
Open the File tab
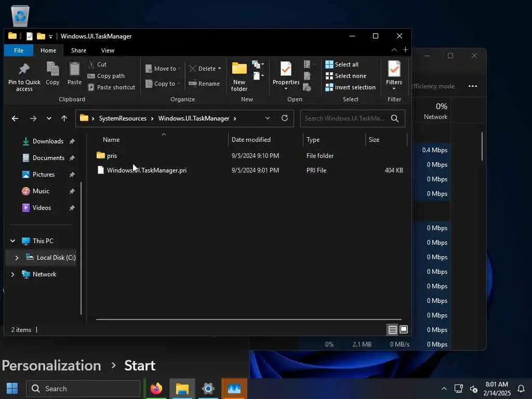19,50
